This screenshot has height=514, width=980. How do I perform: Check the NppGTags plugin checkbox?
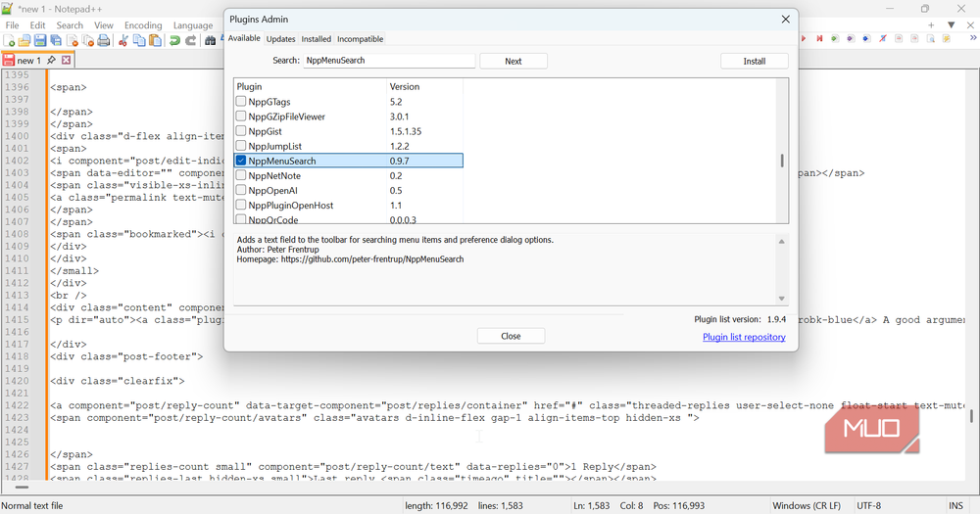click(241, 101)
